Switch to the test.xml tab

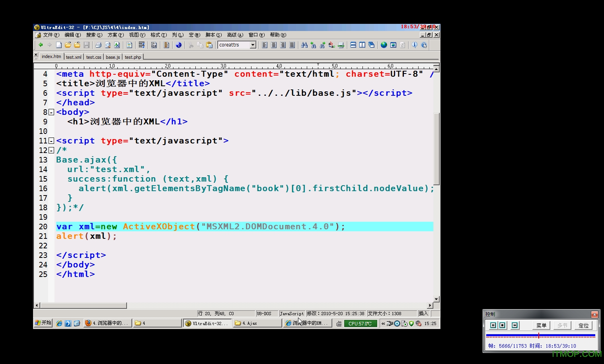[74, 57]
